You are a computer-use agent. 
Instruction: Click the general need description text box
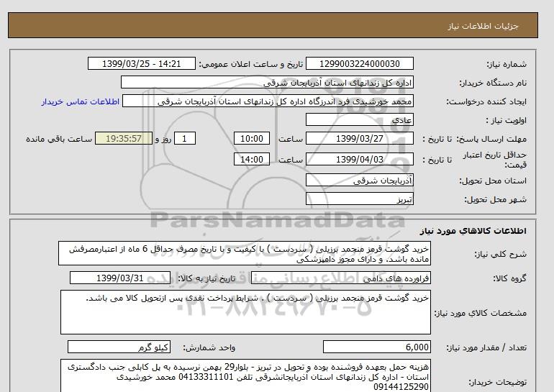pos(245,254)
